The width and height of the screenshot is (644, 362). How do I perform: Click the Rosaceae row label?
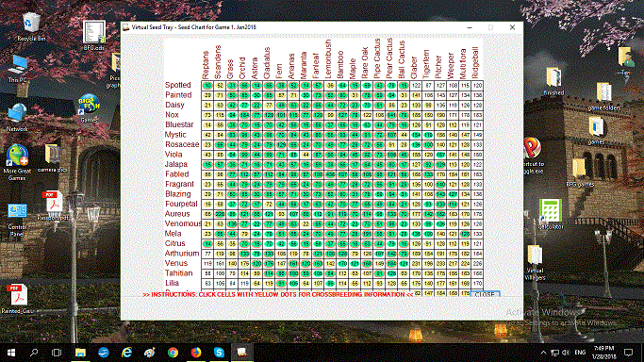pyautogui.click(x=182, y=144)
